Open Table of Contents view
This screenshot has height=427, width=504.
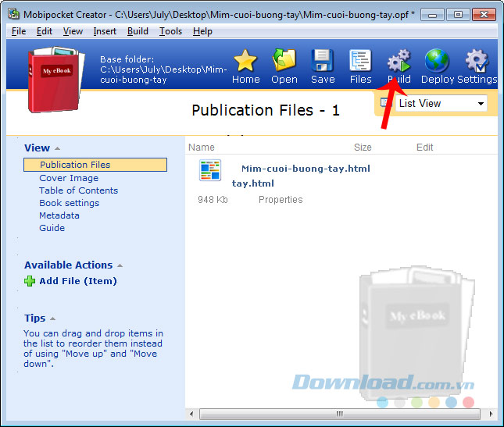[78, 190]
